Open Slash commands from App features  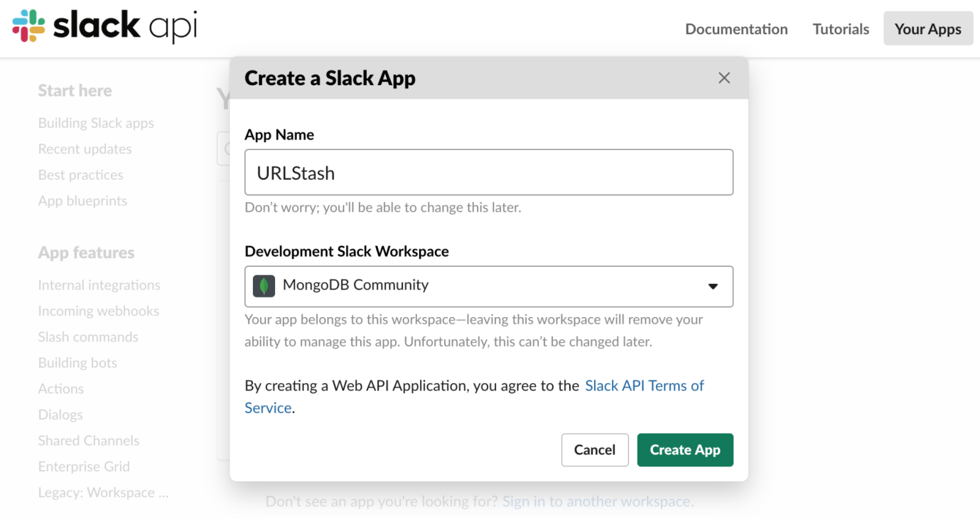88,336
